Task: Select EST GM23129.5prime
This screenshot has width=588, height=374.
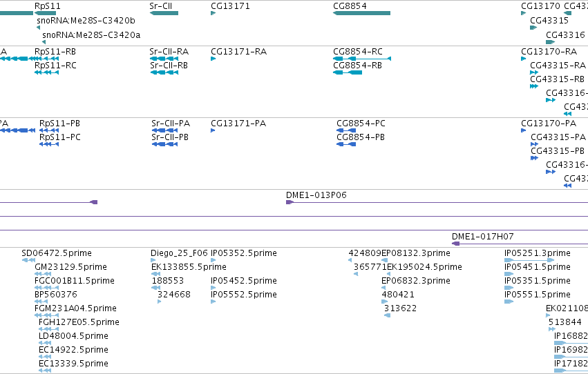Action: [71, 267]
